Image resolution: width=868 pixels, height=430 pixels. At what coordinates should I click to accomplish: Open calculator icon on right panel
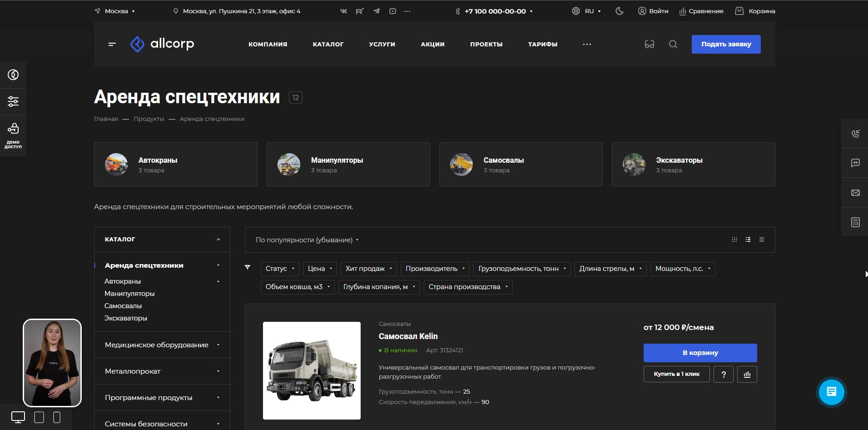[855, 222]
